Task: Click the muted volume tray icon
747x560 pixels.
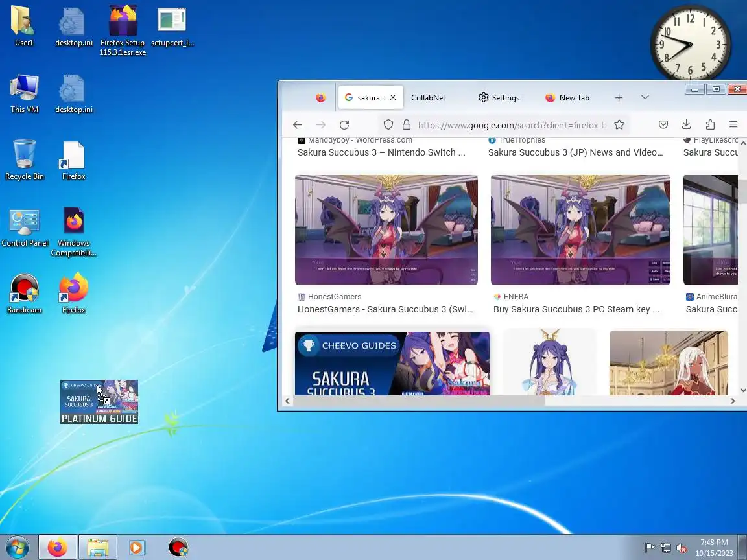Action: 682,548
